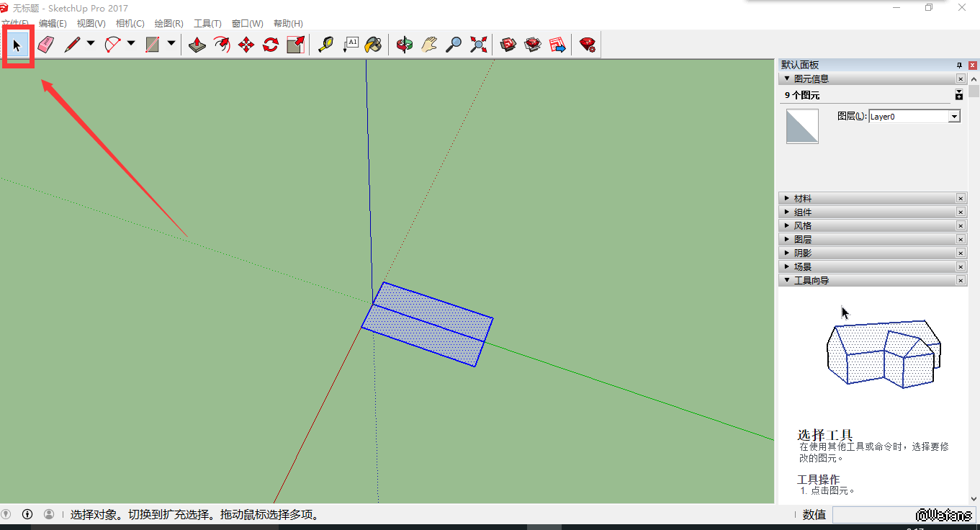The width and height of the screenshot is (980, 530).
Task: Expand the 材料 panel
Action: click(x=802, y=198)
